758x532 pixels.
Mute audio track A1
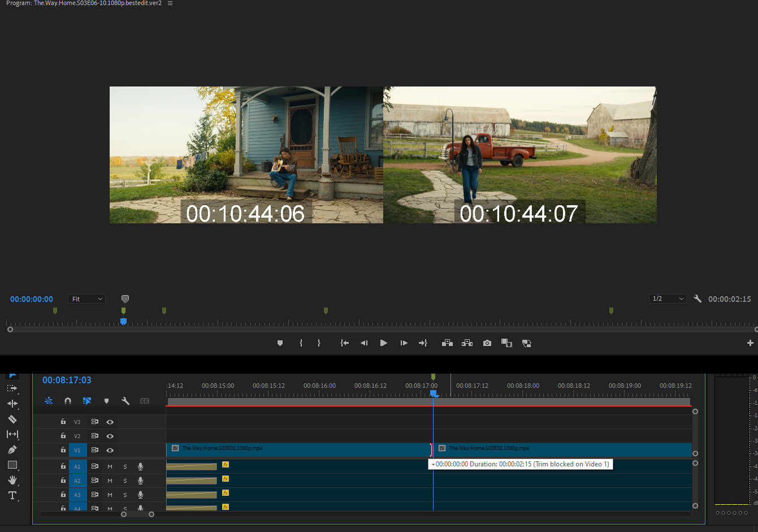point(110,466)
